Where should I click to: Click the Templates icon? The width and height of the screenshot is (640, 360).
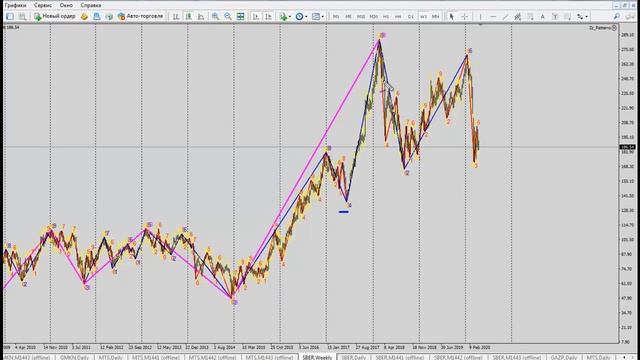pyautogui.click(x=316, y=16)
